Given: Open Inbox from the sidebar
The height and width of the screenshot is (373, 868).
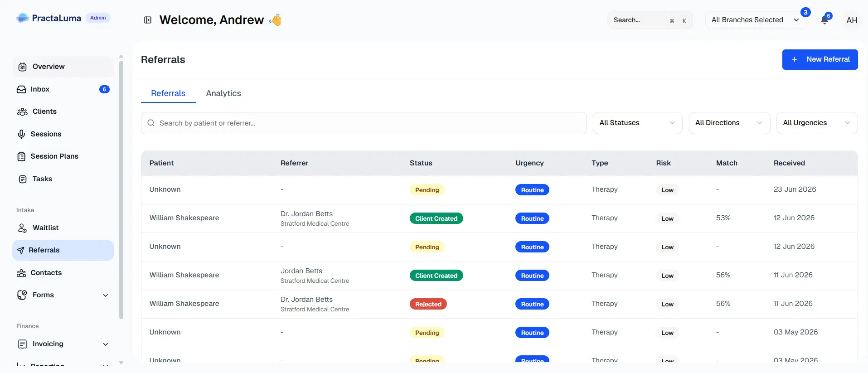Looking at the screenshot, I should (63, 89).
